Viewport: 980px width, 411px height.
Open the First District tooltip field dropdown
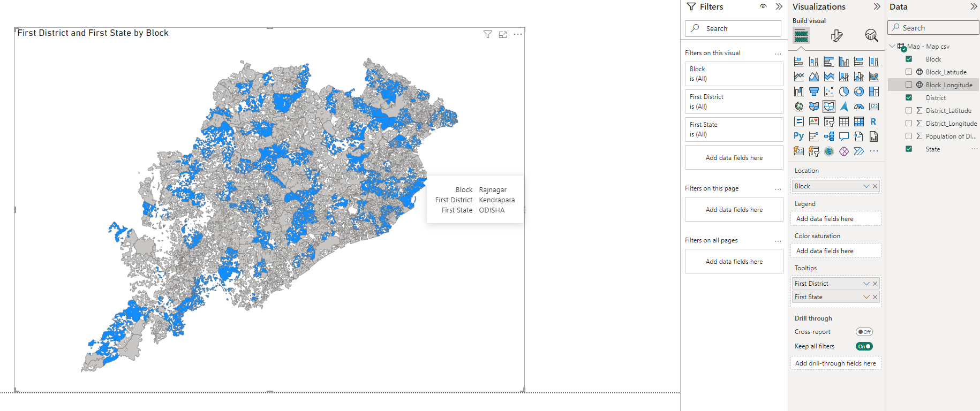(x=866, y=284)
